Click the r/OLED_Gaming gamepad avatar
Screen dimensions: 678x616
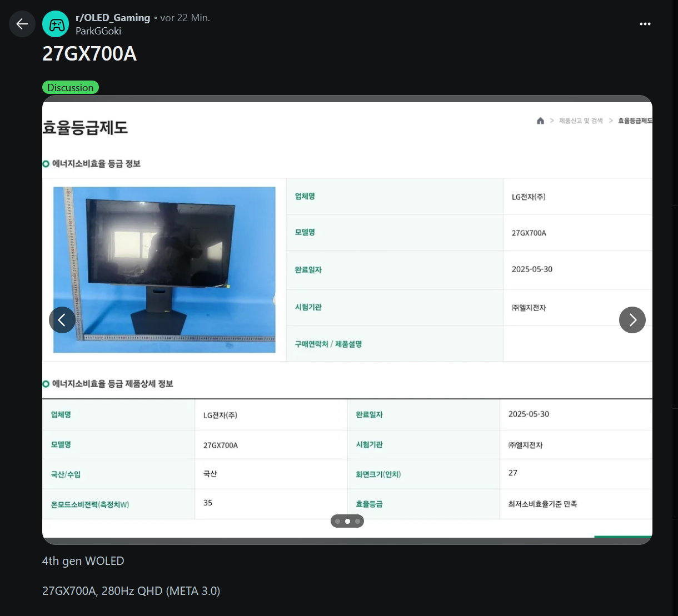pyautogui.click(x=56, y=24)
